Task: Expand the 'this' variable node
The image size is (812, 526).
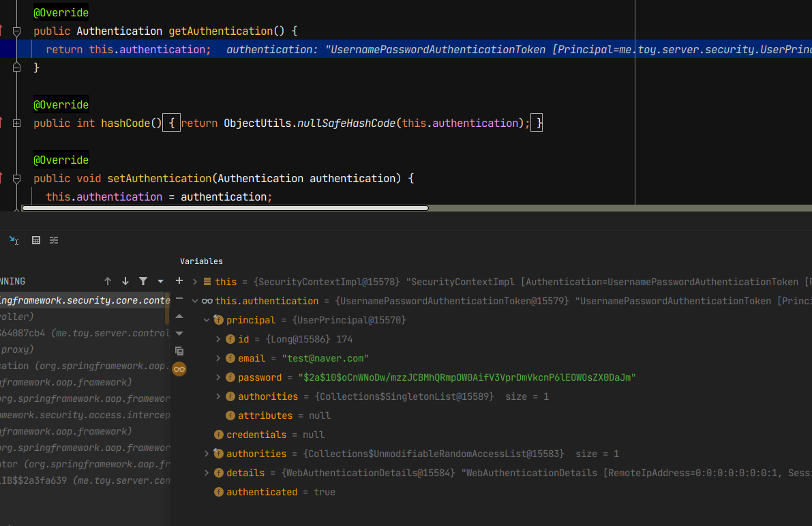Action: coord(195,282)
